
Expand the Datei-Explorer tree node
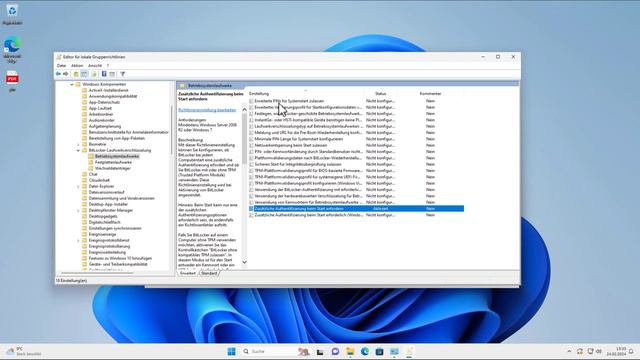pos(78,187)
